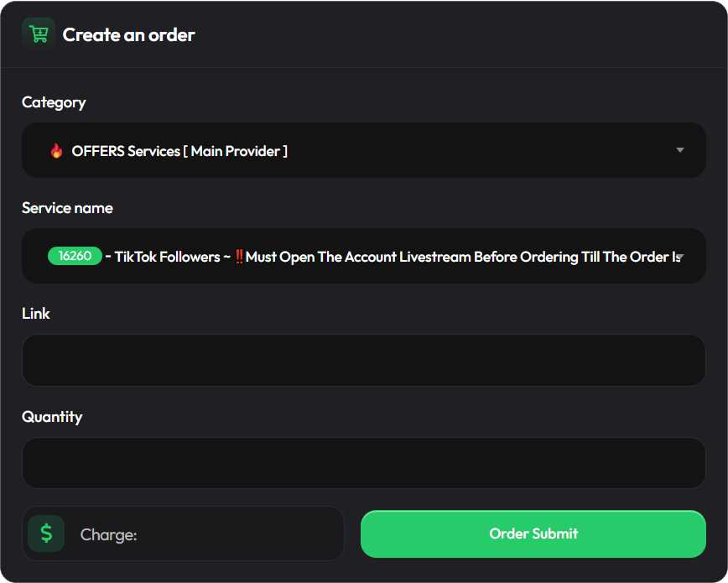
Task: Click the green dollar sign icon
Action: tap(46, 534)
